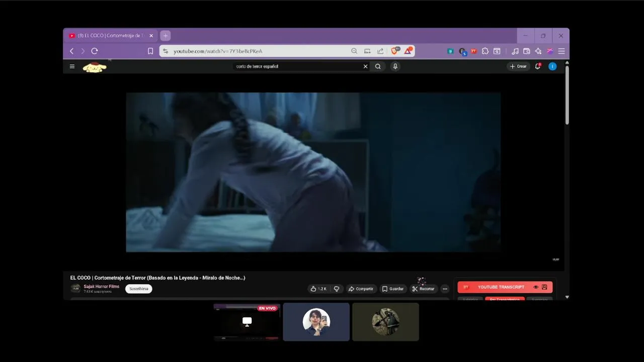Click the scrollbar down arrow
Screen dimensions: 644x362
(567, 297)
